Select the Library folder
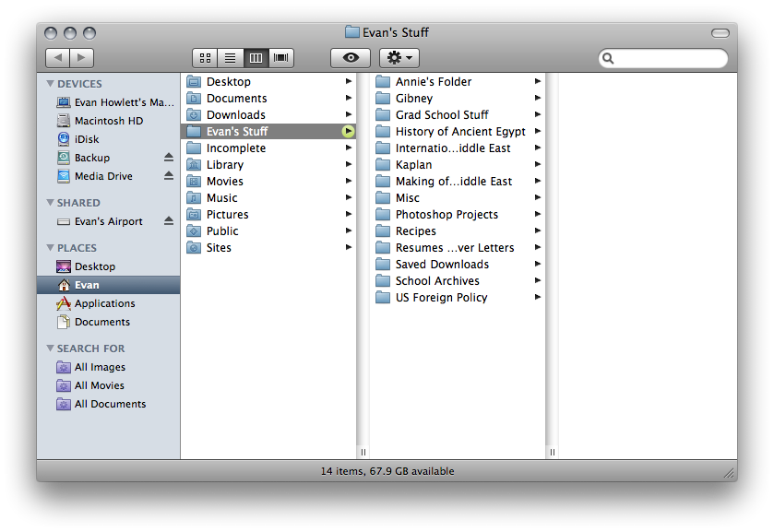 [269, 164]
